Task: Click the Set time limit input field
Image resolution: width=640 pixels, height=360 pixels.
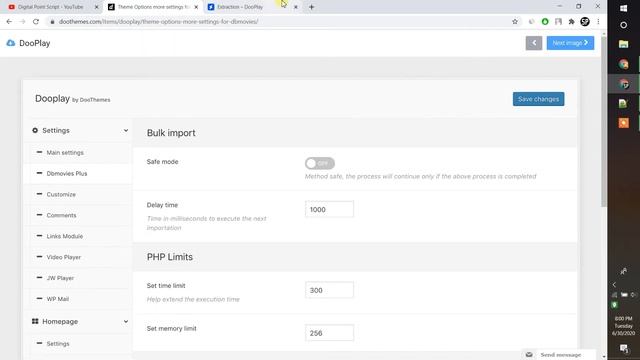Action: [x=329, y=290]
